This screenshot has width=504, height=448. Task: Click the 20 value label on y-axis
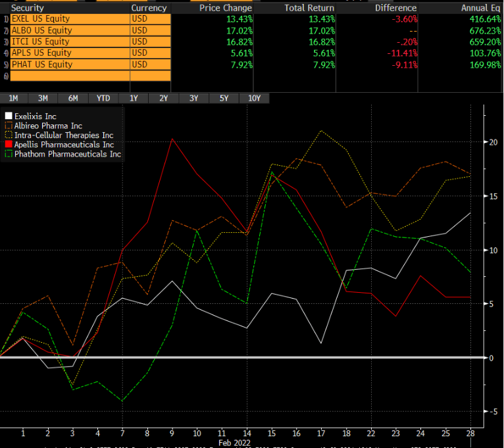(493, 142)
